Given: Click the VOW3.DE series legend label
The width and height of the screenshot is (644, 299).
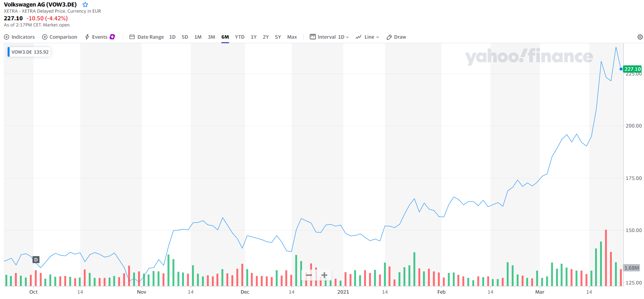Looking at the screenshot, I should point(30,52).
